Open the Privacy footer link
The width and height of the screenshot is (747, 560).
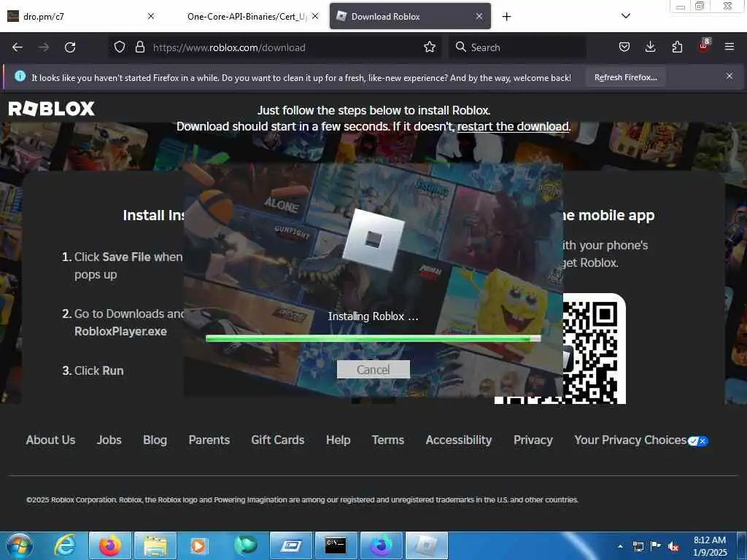[533, 440]
